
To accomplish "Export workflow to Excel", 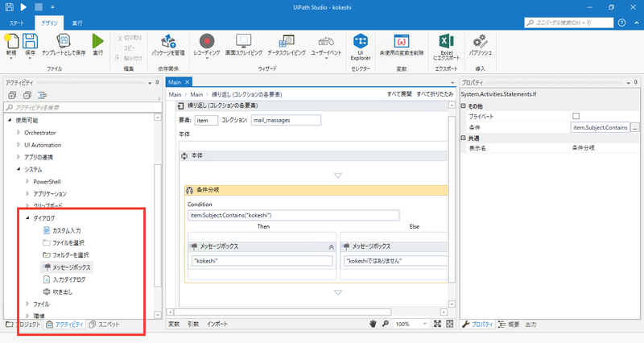I will tap(447, 48).
